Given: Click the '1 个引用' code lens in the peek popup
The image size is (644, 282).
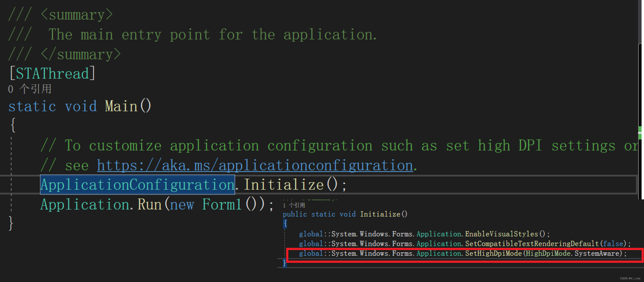Looking at the screenshot, I should click(294, 205).
